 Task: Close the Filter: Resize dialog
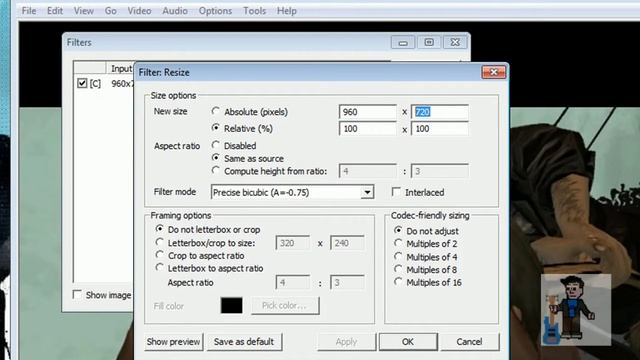point(494,72)
